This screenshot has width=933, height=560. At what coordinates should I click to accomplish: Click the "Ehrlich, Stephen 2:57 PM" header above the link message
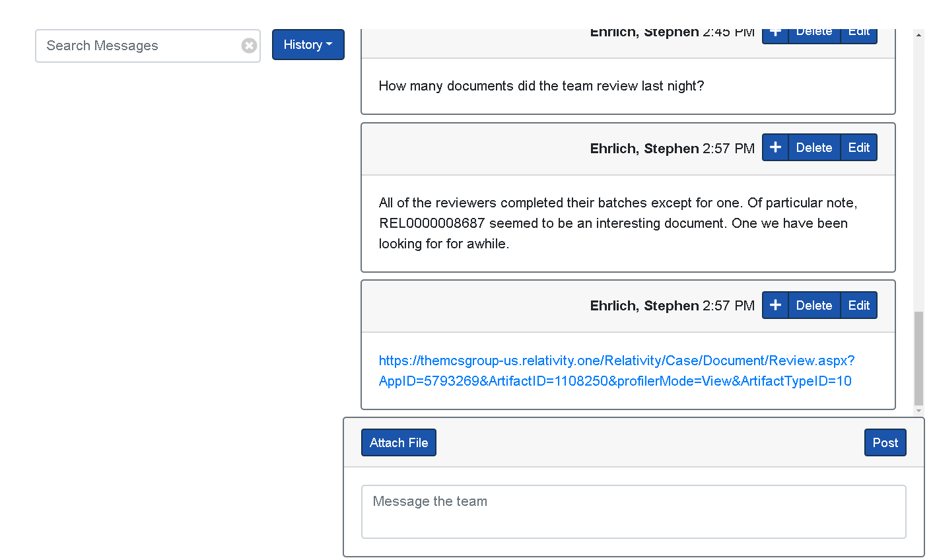[672, 306]
